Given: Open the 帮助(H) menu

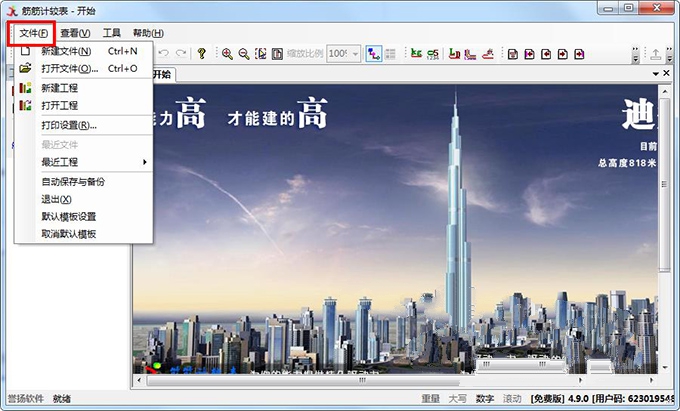Looking at the screenshot, I should pos(148,33).
